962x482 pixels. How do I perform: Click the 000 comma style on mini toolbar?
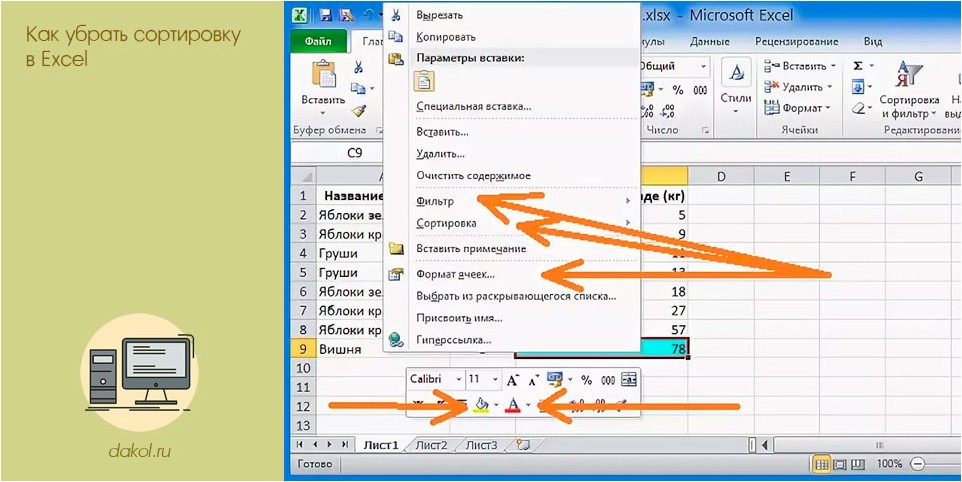(x=608, y=381)
